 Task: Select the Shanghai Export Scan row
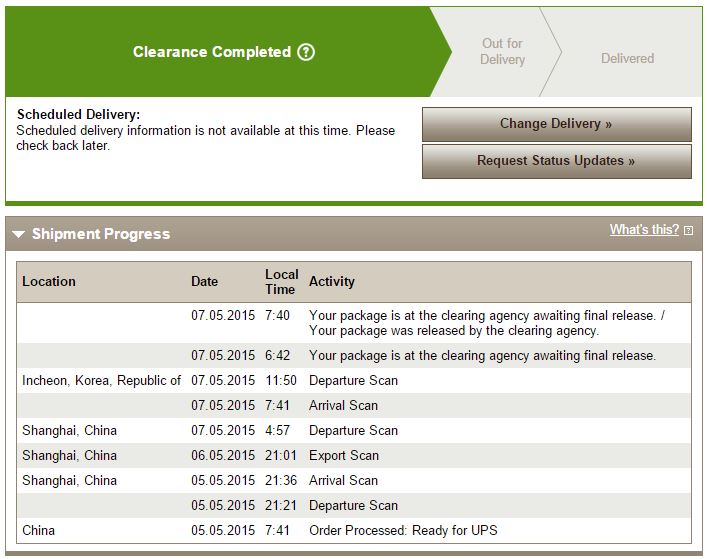(x=354, y=455)
